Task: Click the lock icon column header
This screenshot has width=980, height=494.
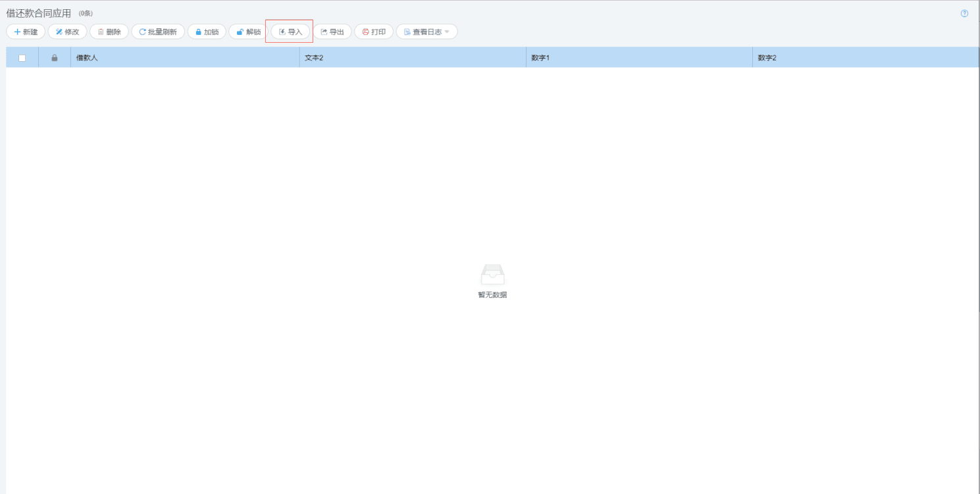Action: pos(55,58)
